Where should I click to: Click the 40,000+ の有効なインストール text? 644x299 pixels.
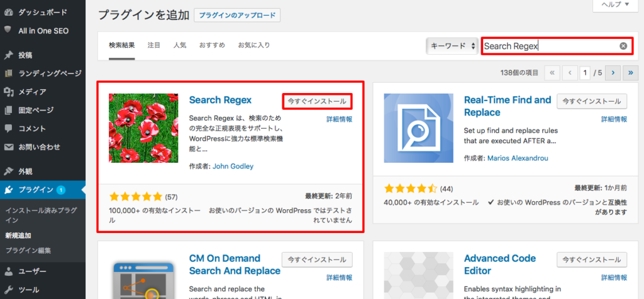click(x=431, y=203)
